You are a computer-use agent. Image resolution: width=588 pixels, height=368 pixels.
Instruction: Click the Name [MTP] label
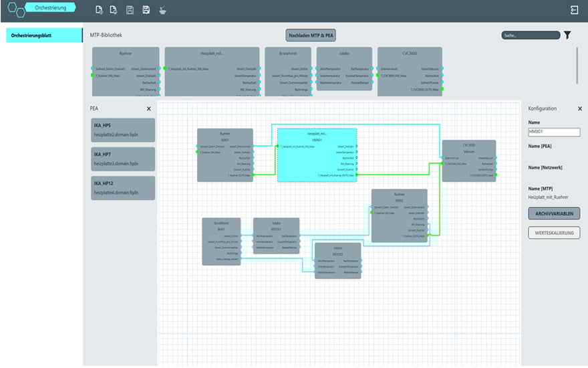[x=541, y=189]
